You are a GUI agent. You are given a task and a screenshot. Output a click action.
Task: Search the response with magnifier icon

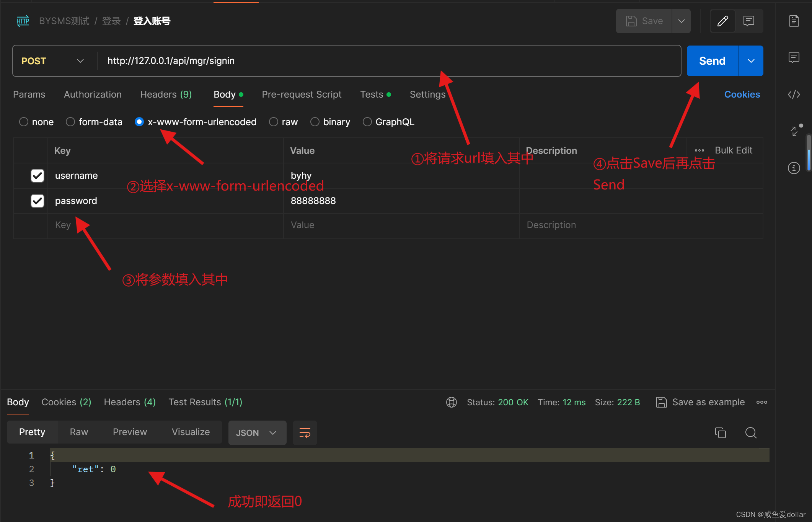(751, 433)
